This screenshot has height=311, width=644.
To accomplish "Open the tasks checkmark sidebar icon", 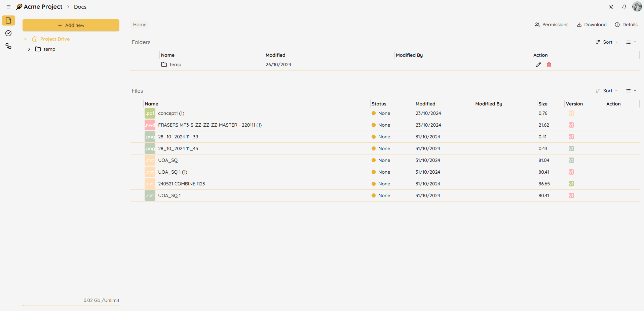I will point(8,33).
